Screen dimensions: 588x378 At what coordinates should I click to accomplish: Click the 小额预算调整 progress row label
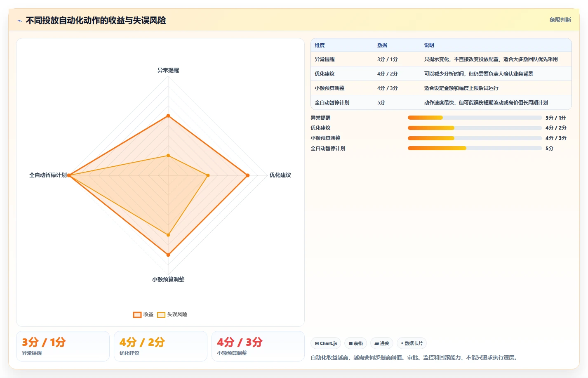[x=325, y=138]
